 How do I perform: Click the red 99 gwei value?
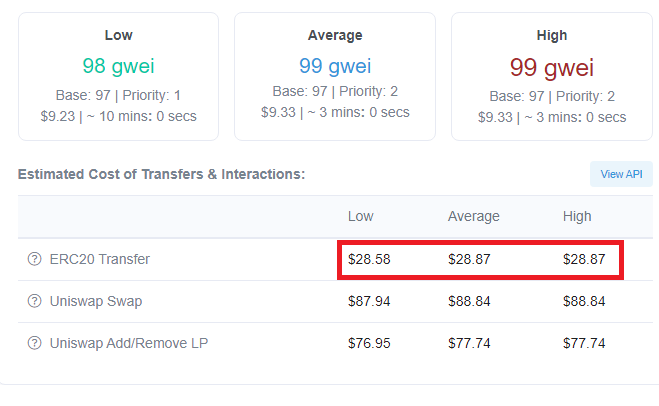point(552,67)
